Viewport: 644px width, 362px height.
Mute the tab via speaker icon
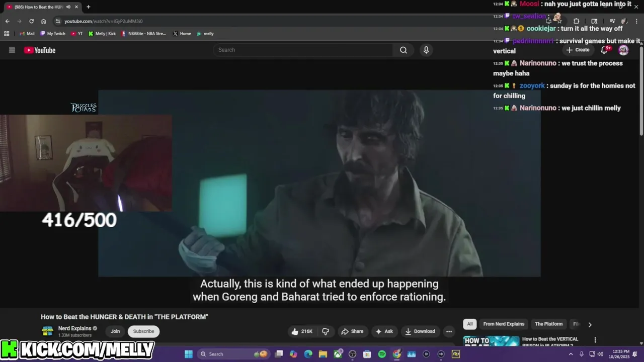(68, 7)
